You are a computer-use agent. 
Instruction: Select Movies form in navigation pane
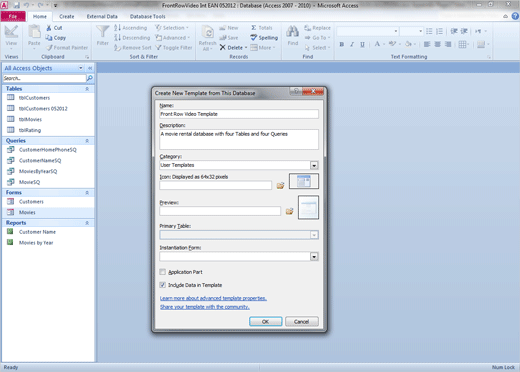[x=27, y=212]
